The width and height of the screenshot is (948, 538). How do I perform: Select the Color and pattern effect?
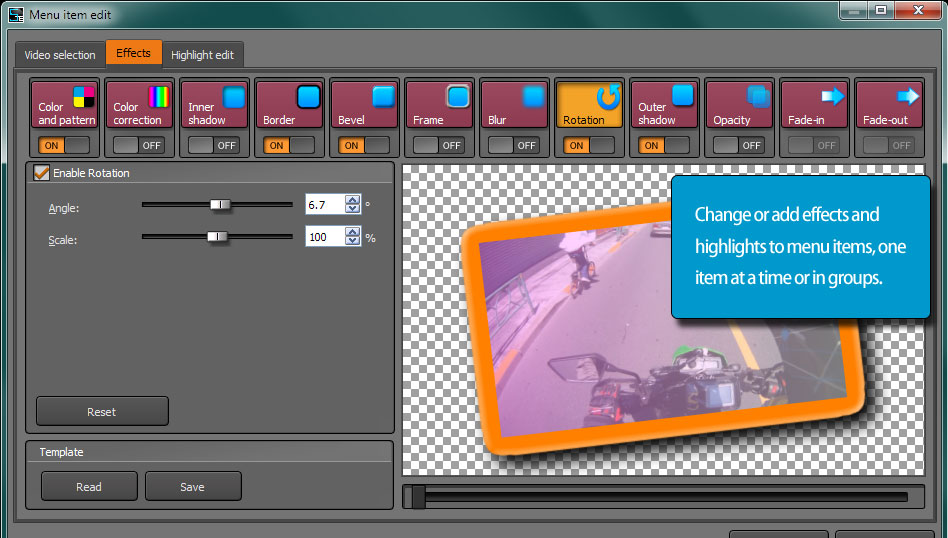(65, 105)
